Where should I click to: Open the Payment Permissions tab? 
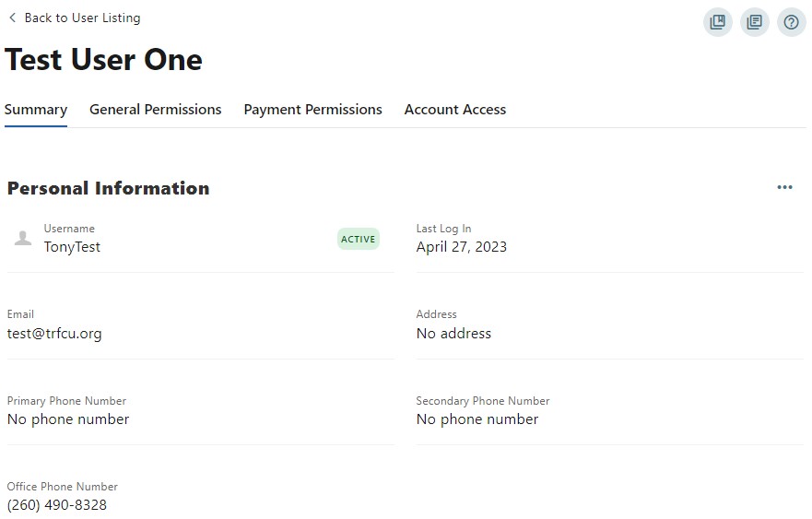pos(312,110)
